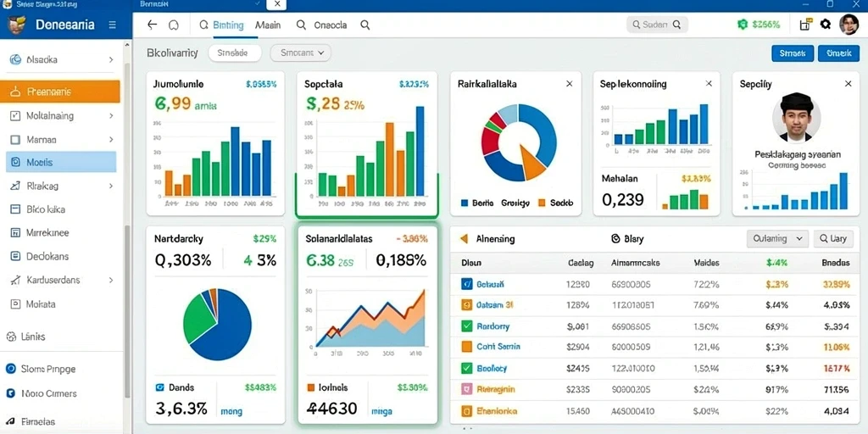Viewport: 868px width, 434px height.
Task: Toggle the green checkbox on the Rardorry row
Action: [x=467, y=326]
